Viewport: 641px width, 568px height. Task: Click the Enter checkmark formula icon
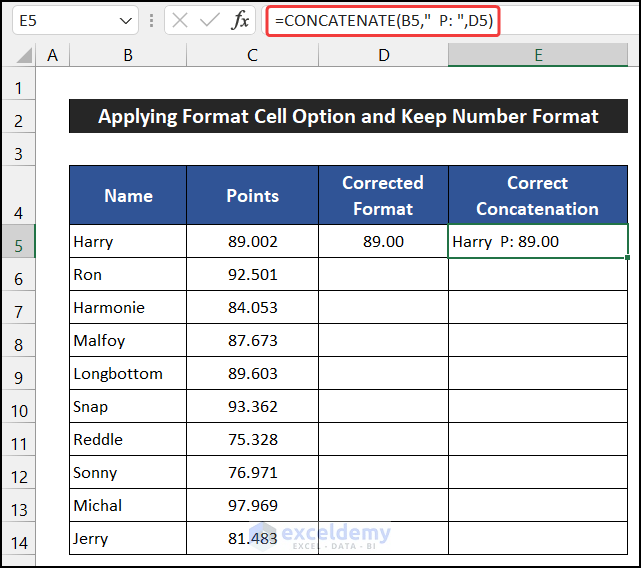pos(210,20)
